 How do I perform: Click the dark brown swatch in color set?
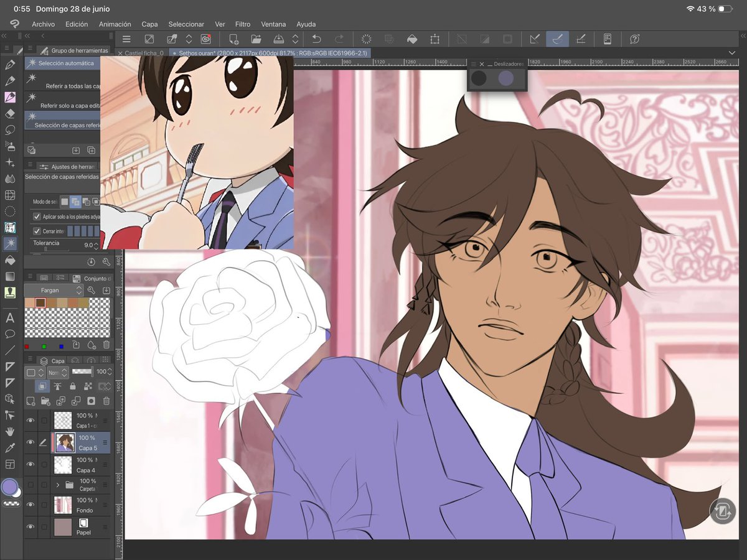(40, 302)
